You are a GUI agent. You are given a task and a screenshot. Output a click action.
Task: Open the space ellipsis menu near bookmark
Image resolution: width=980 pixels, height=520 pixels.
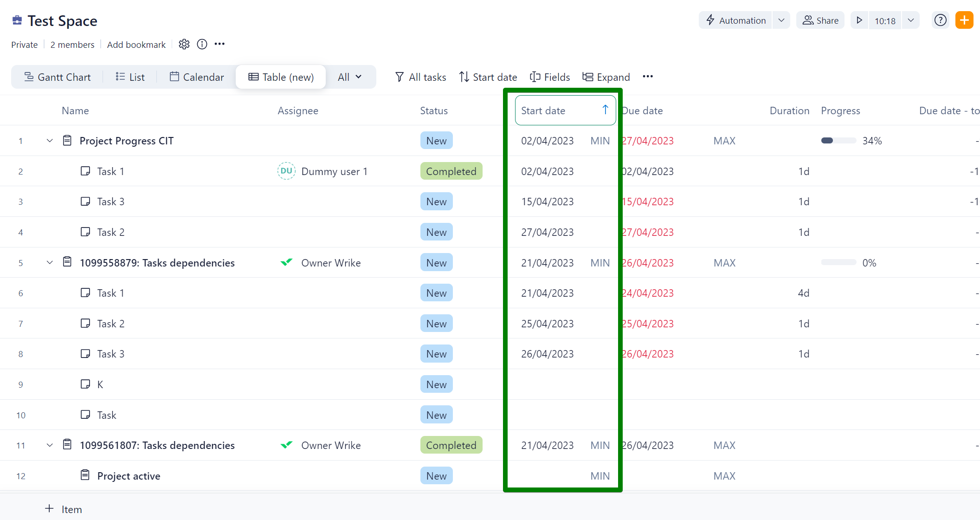[219, 44]
